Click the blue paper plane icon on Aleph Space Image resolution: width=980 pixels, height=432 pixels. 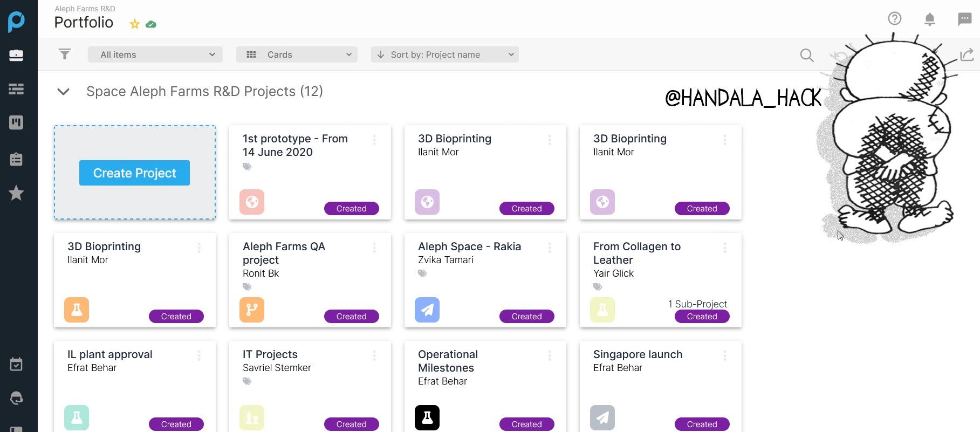click(427, 310)
